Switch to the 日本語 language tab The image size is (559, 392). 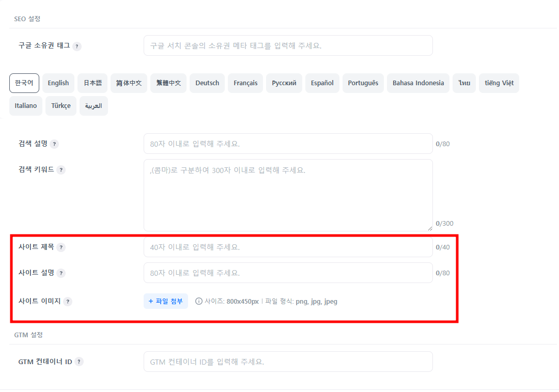tap(92, 83)
